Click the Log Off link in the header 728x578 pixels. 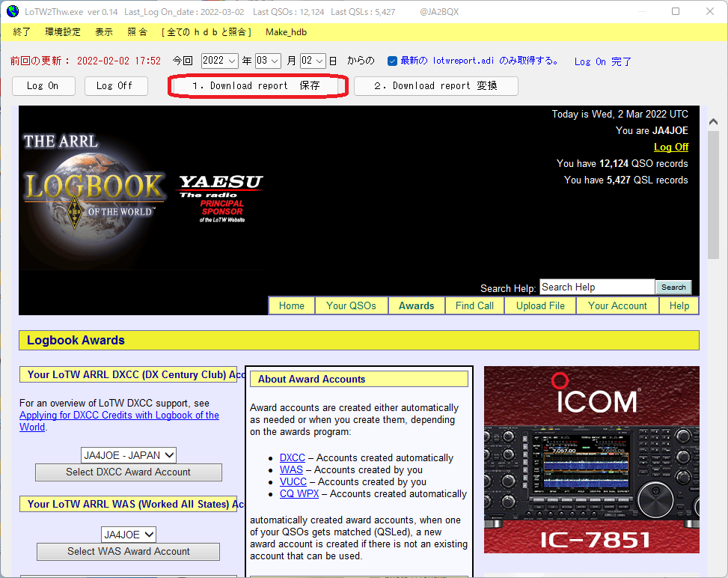(671, 147)
